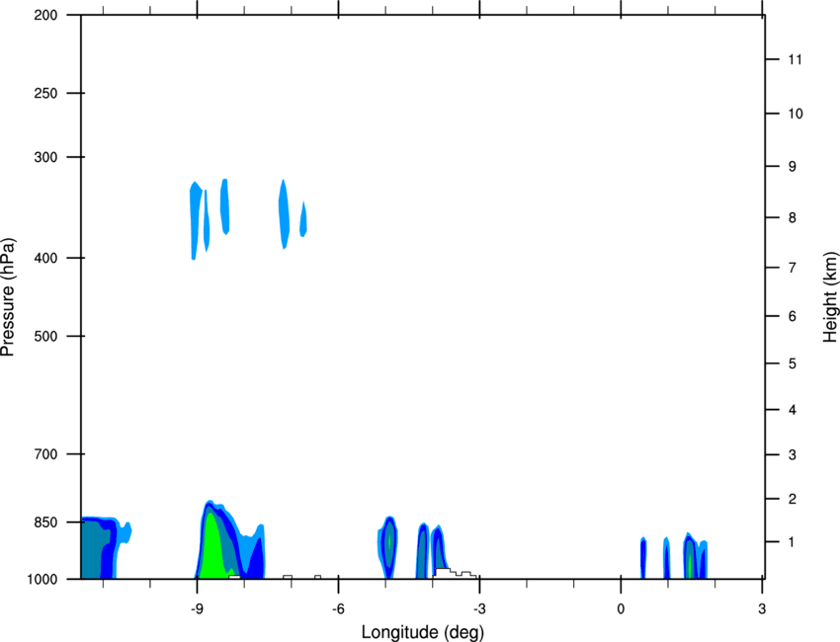Click the 'Pressure (hPa)' axis title
The width and height of the screenshot is (840, 642).
[8, 297]
